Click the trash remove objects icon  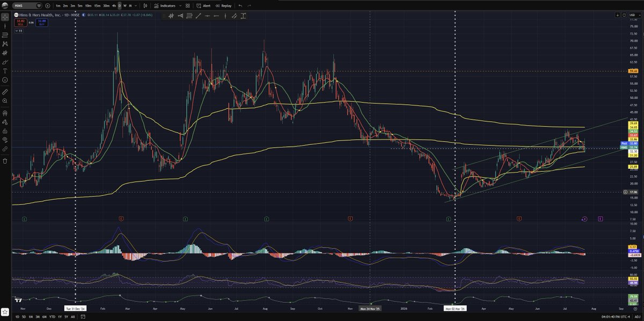click(4, 160)
